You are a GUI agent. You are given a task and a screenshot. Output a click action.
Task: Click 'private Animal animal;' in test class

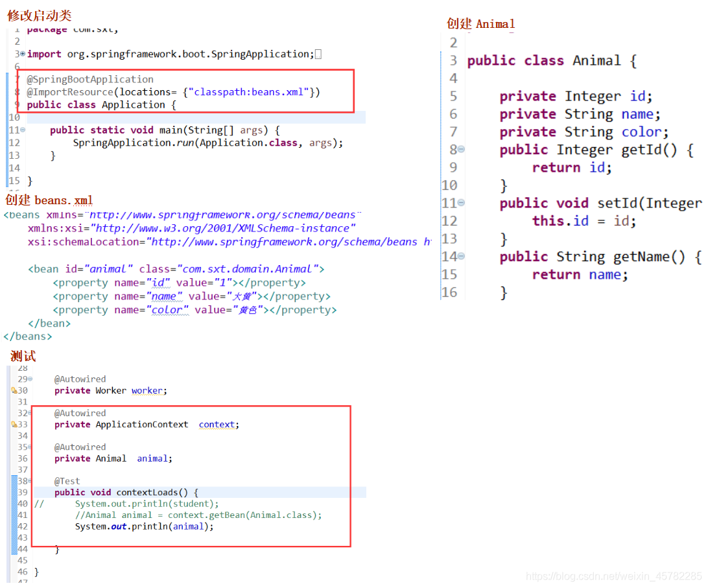(113, 458)
